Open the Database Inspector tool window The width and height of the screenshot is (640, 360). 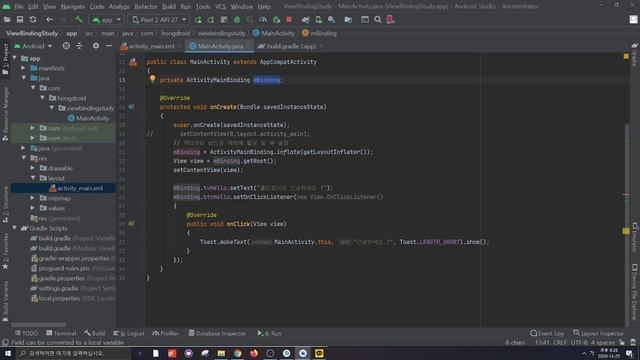pos(217,333)
